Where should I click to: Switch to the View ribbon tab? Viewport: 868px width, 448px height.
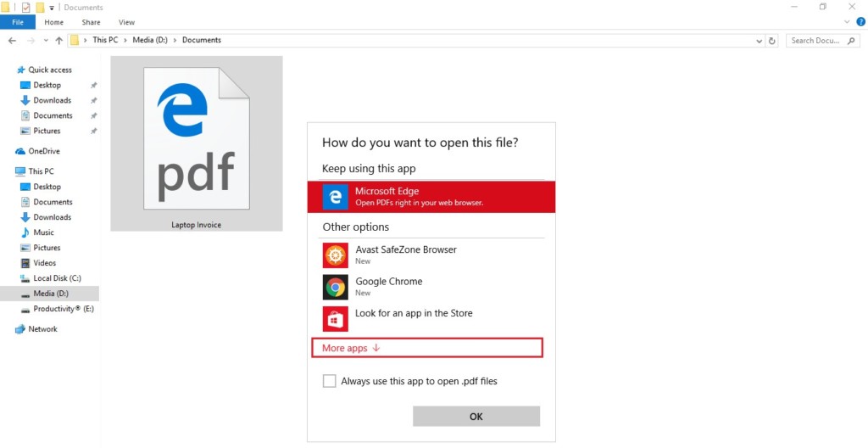pyautogui.click(x=126, y=22)
